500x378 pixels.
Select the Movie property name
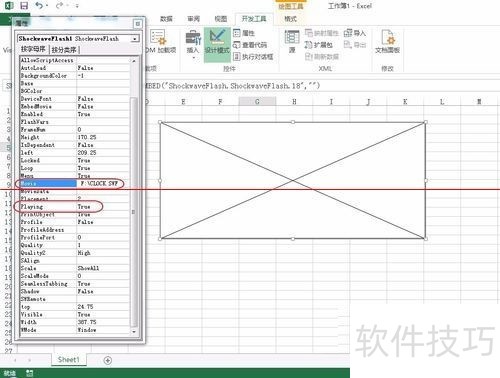point(48,183)
